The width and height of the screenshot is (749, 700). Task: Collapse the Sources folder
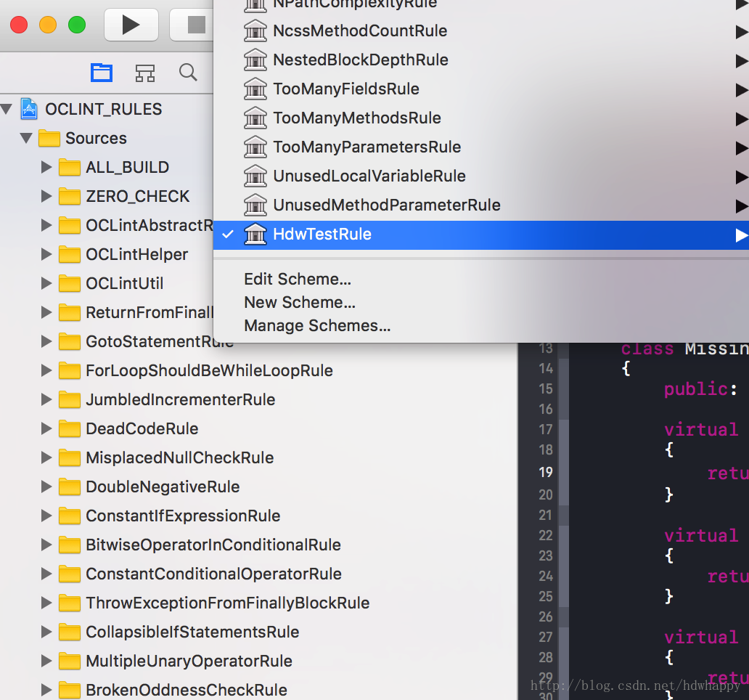click(x=26, y=138)
